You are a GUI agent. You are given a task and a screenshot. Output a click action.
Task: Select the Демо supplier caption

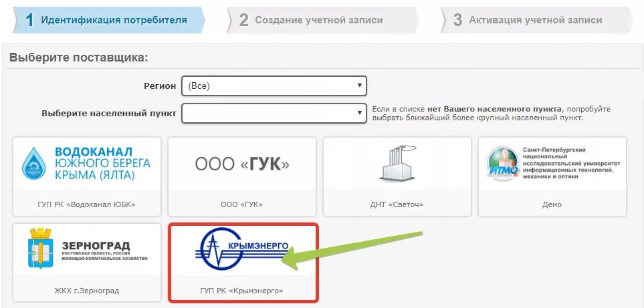coord(552,204)
